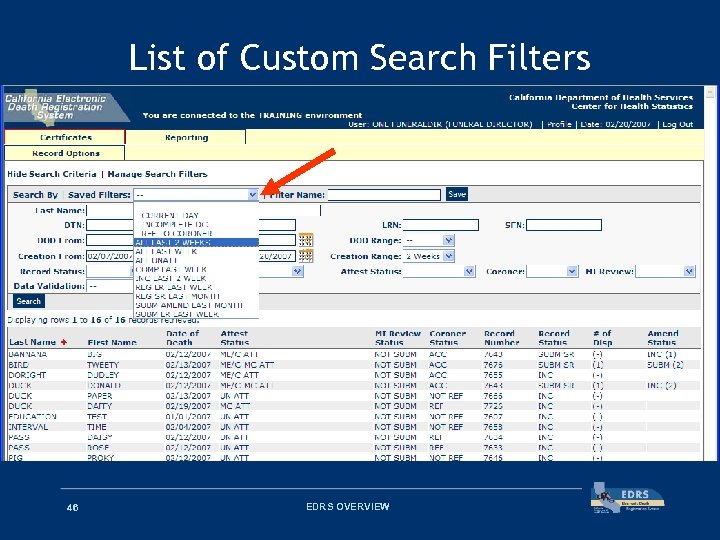Open the Creation date calendar picker
This screenshot has width=720, height=540.
click(x=306, y=256)
